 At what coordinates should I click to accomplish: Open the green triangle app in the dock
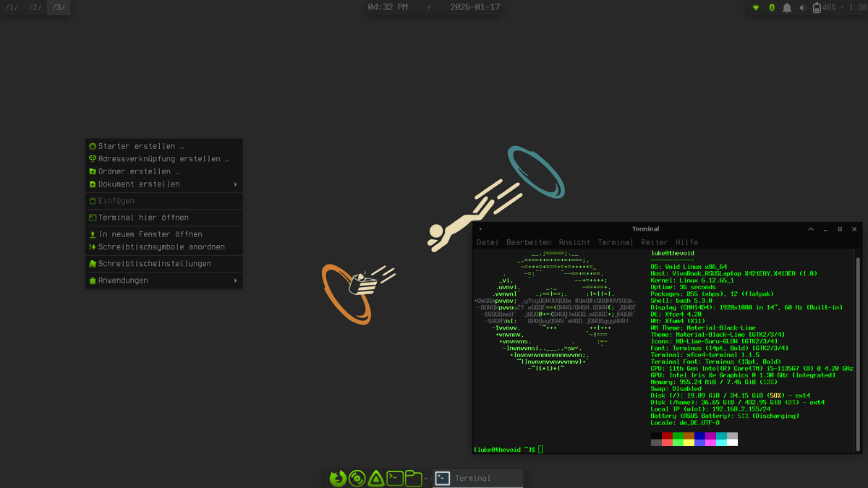[x=376, y=478]
